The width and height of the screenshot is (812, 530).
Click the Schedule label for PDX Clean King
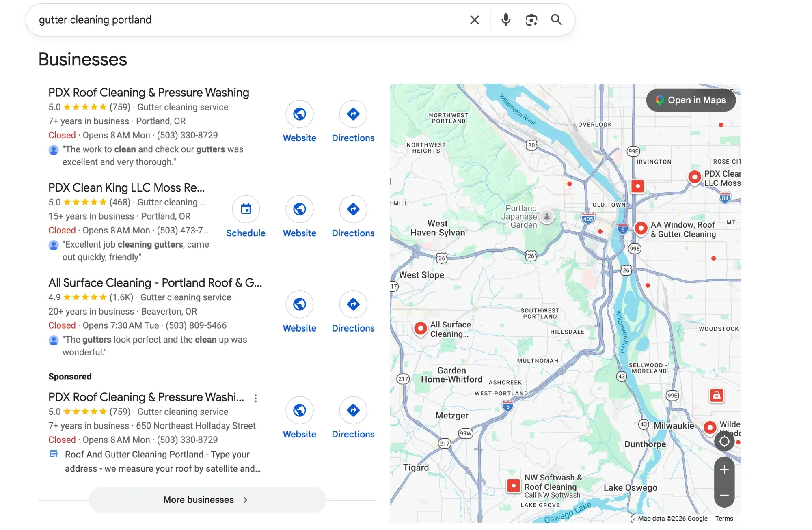(246, 233)
